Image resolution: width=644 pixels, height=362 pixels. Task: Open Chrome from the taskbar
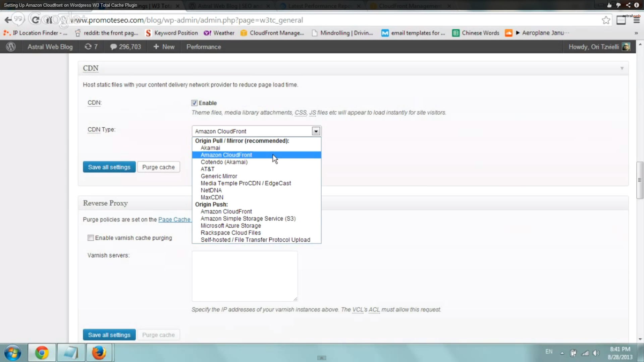pos(42,353)
